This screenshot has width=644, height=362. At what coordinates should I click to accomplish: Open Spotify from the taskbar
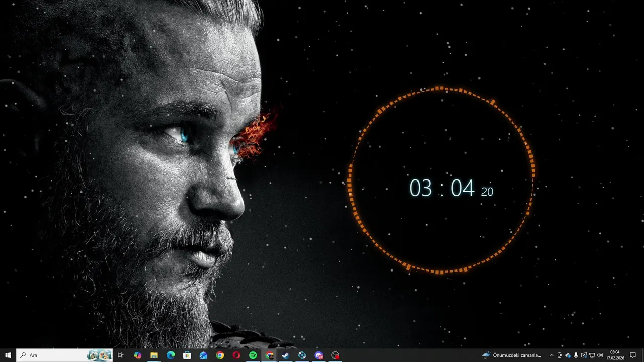point(253,355)
